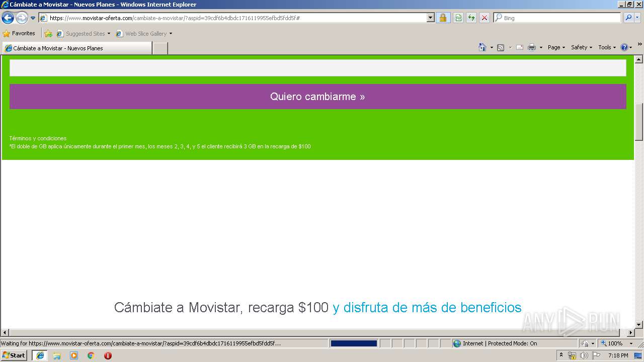Click the empty form input field
The width and height of the screenshot is (644, 362).
click(x=318, y=68)
